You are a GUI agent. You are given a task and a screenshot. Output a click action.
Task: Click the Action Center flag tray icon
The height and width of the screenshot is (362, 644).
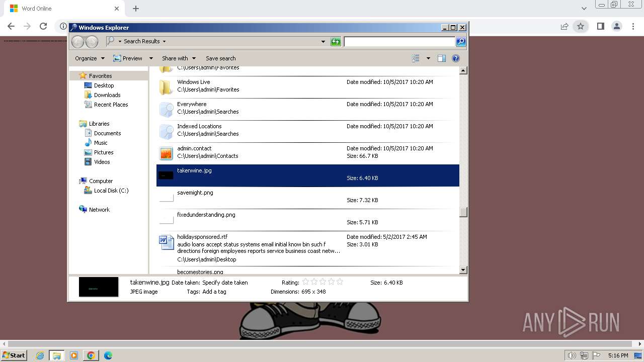pos(596,355)
